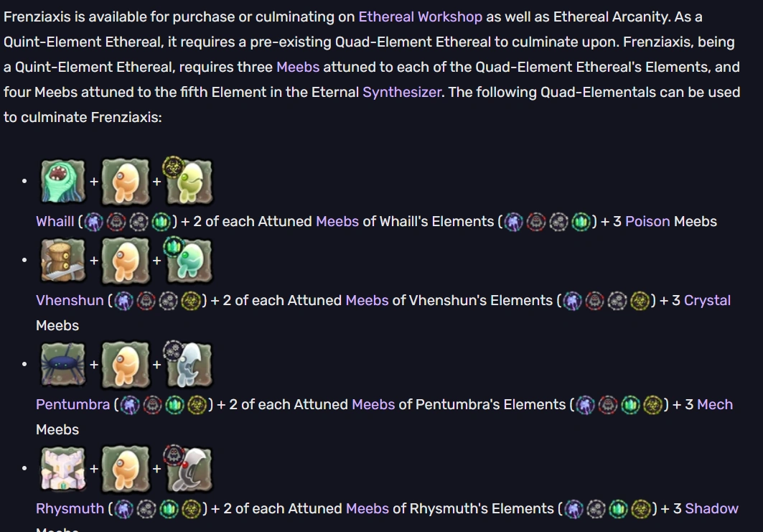Open the Rhysmuth text link
The width and height of the screenshot is (763, 532).
tap(70, 509)
